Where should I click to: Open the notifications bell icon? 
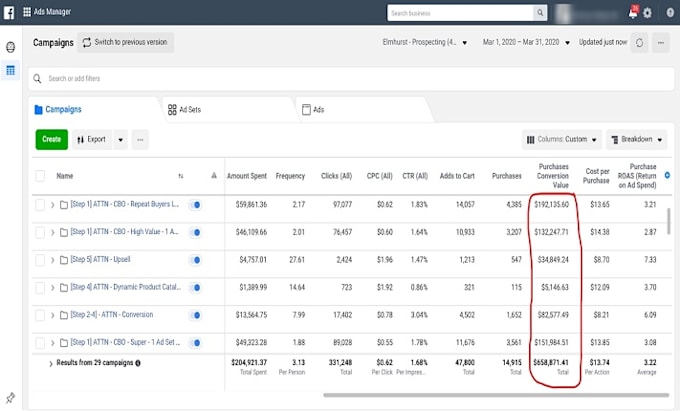tap(633, 13)
